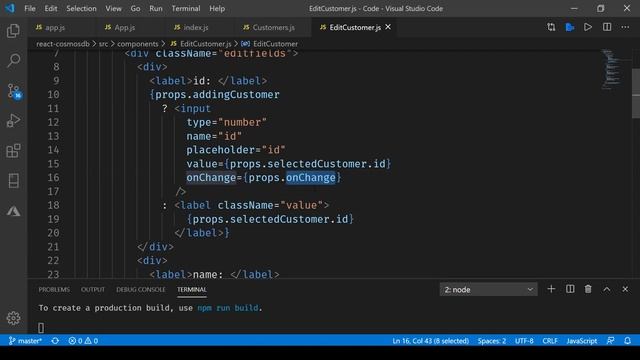Viewport: 640px width, 360px height.
Task: Split the terminal panel
Action: click(570, 289)
